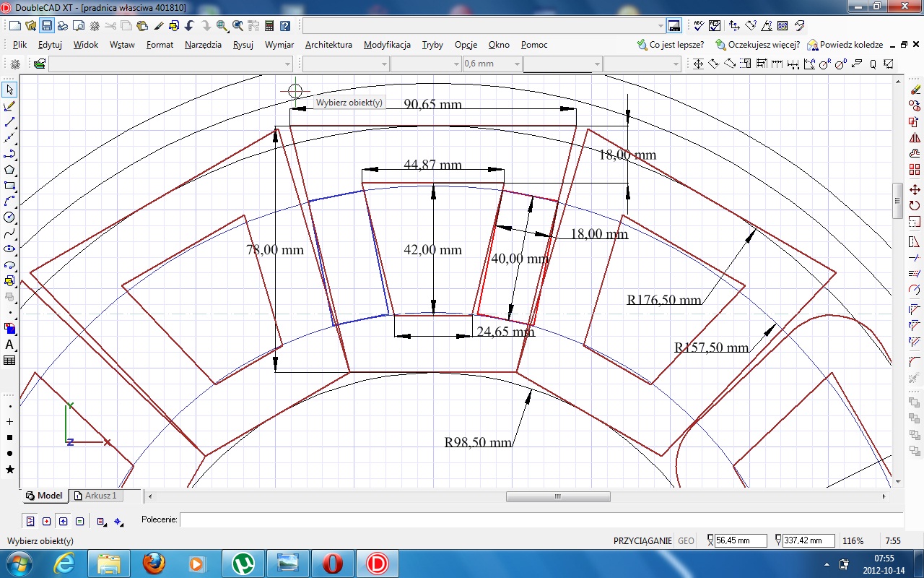Select the Polygon tool in left toolbar
The width and height of the screenshot is (924, 578).
tap(9, 170)
